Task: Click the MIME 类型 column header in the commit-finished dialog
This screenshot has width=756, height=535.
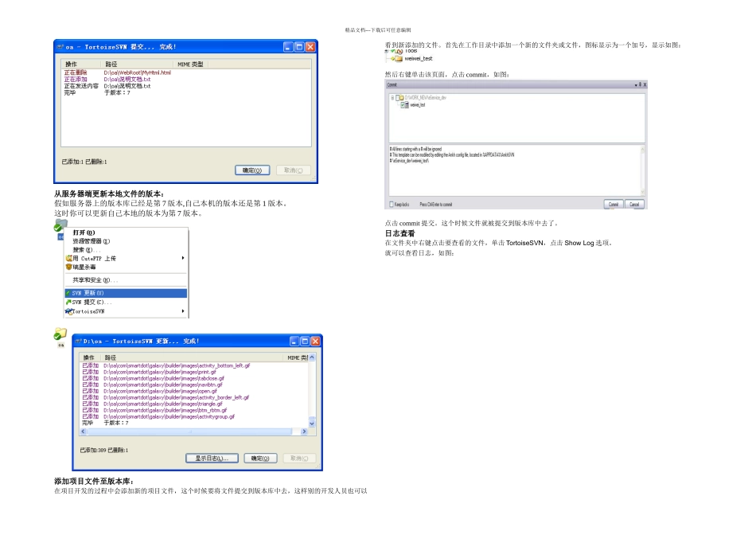Action: tap(190, 64)
